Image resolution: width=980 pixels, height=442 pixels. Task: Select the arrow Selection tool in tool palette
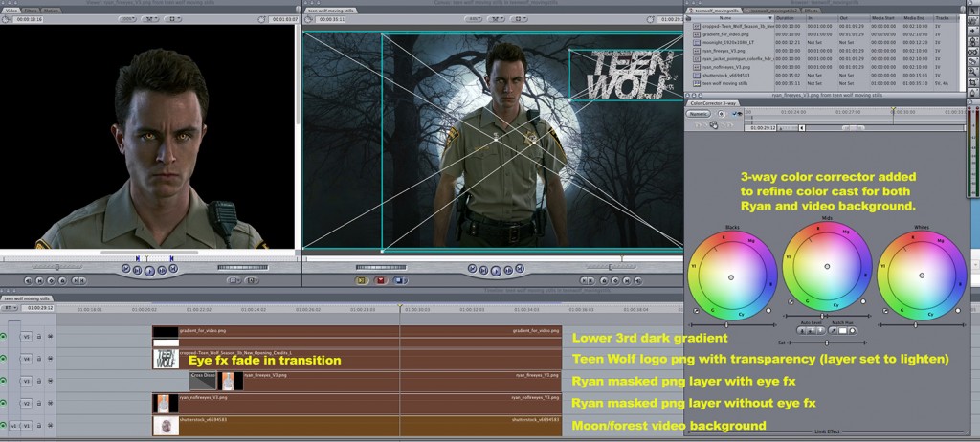point(973,11)
